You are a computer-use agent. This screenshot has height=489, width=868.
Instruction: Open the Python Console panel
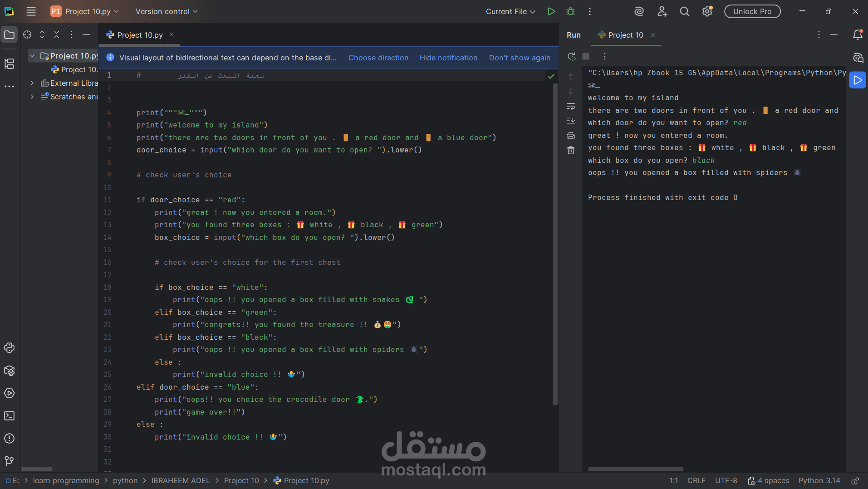coord(9,347)
